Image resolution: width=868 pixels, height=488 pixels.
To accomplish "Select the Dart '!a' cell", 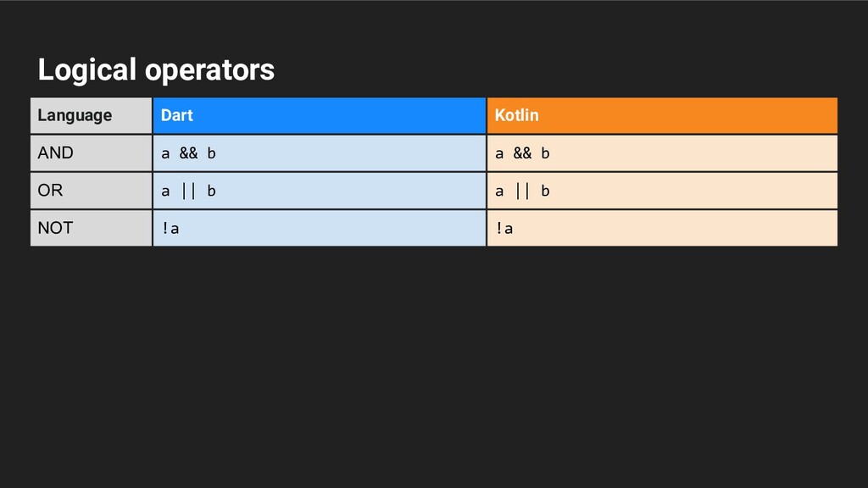I will click(x=320, y=228).
